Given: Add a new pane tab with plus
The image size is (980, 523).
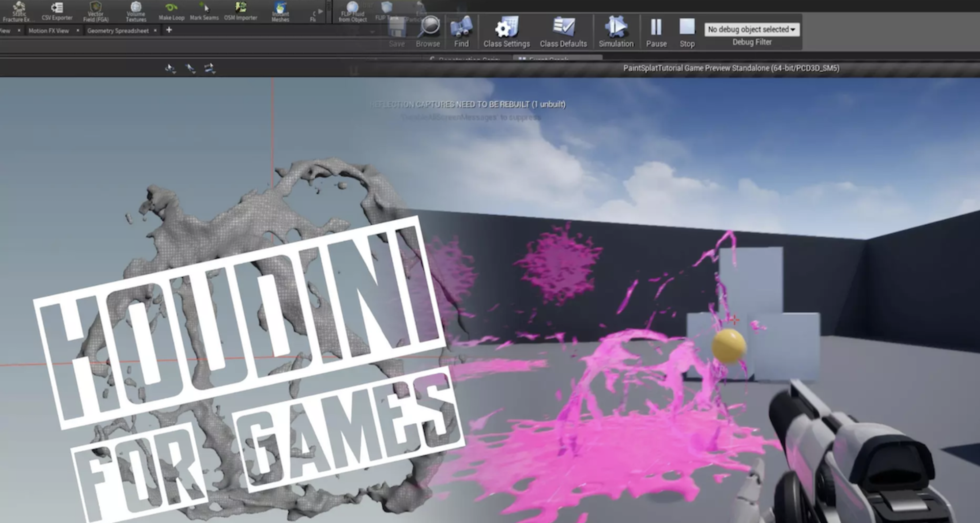Looking at the screenshot, I should click(169, 30).
